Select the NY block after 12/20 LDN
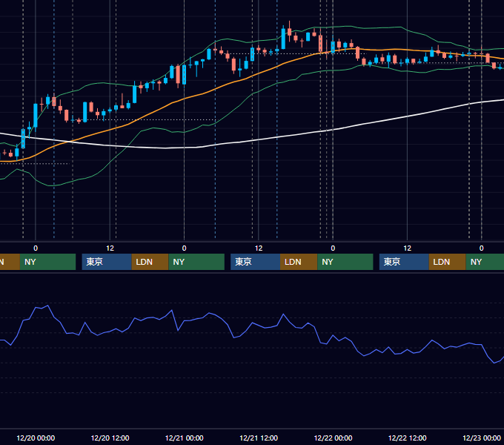 click(x=196, y=262)
